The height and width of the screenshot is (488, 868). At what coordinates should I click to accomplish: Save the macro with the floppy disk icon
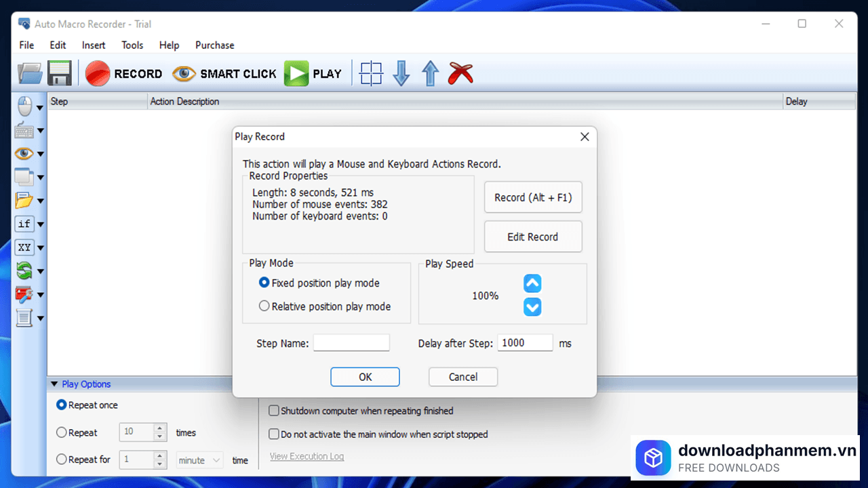60,73
